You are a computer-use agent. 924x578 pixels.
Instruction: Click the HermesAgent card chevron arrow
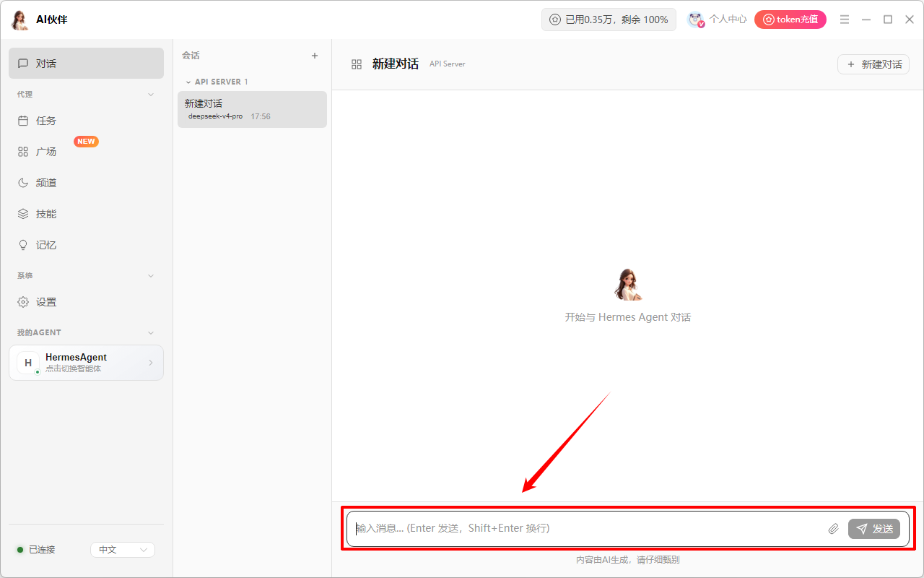click(x=151, y=363)
